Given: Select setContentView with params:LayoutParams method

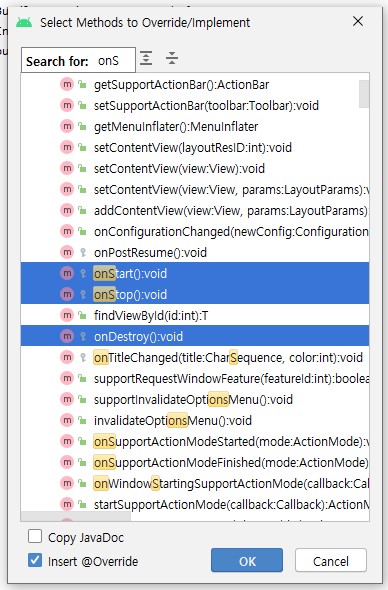Looking at the screenshot, I should tap(195, 189).
